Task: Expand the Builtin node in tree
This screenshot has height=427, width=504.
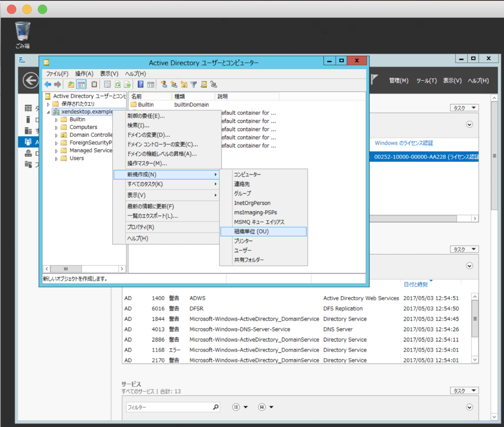Action: (x=57, y=120)
